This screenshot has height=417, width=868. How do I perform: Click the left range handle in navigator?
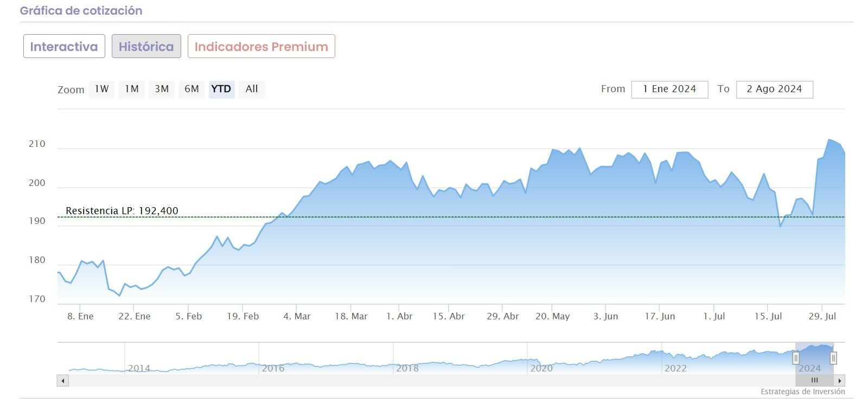point(796,358)
